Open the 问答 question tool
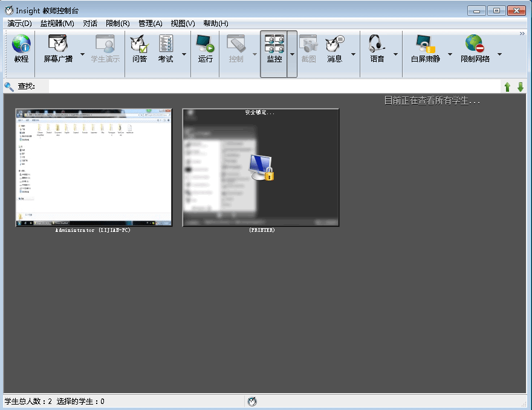The height and width of the screenshot is (410, 532). [x=140, y=49]
